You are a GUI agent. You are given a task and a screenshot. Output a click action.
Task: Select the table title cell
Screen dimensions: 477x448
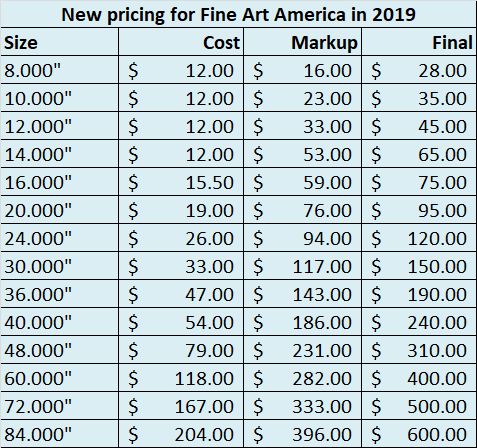[238, 14]
